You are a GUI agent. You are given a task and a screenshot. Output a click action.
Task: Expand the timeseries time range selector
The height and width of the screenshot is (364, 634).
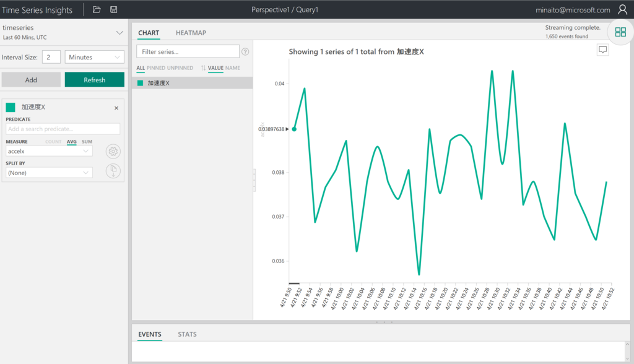click(119, 33)
